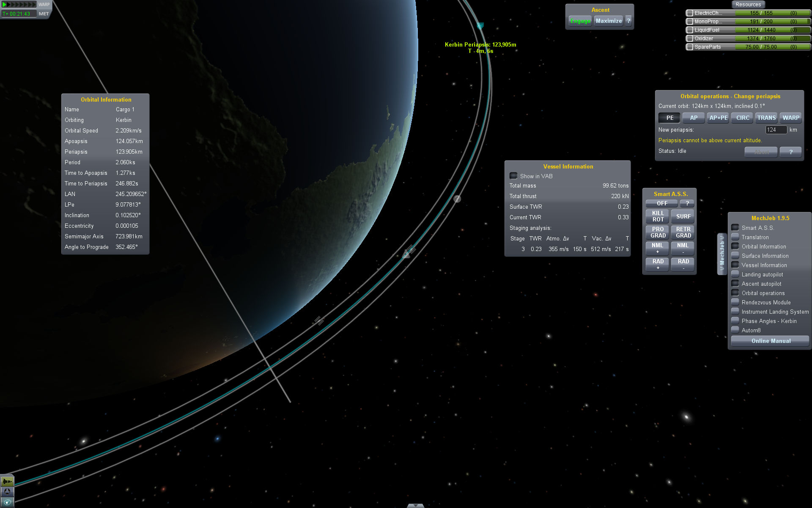Toggle the Oxidizer resource checkbox
812x508 pixels.
(690, 39)
